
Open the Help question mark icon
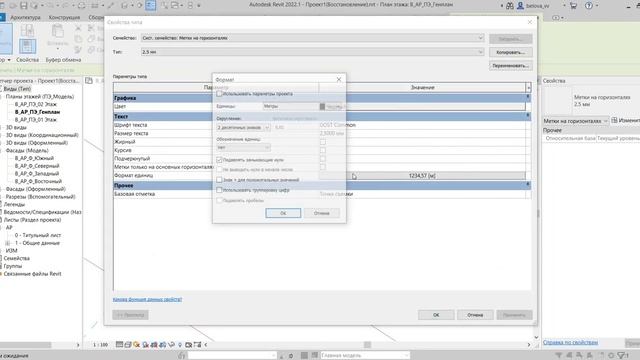click(x=589, y=6)
